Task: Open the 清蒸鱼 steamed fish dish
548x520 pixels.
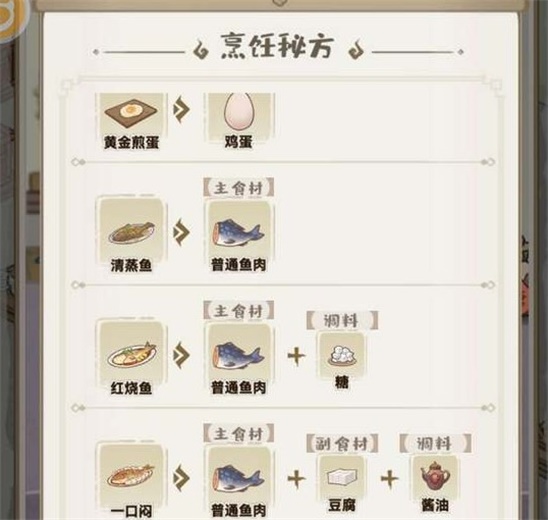Action: coord(131,233)
